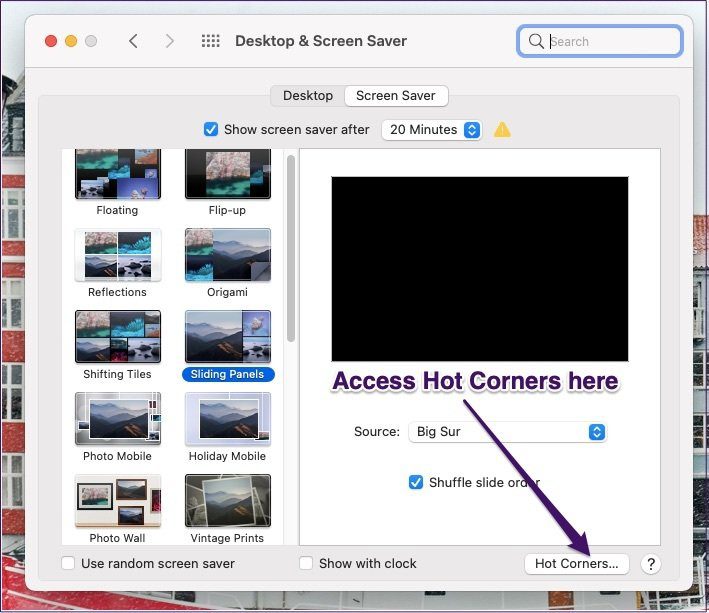The image size is (709, 613).
Task: Open help with the question mark button
Action: click(x=651, y=564)
